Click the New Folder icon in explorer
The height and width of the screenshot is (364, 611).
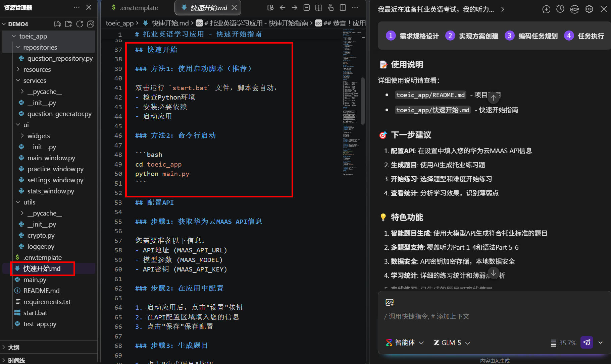(x=68, y=24)
